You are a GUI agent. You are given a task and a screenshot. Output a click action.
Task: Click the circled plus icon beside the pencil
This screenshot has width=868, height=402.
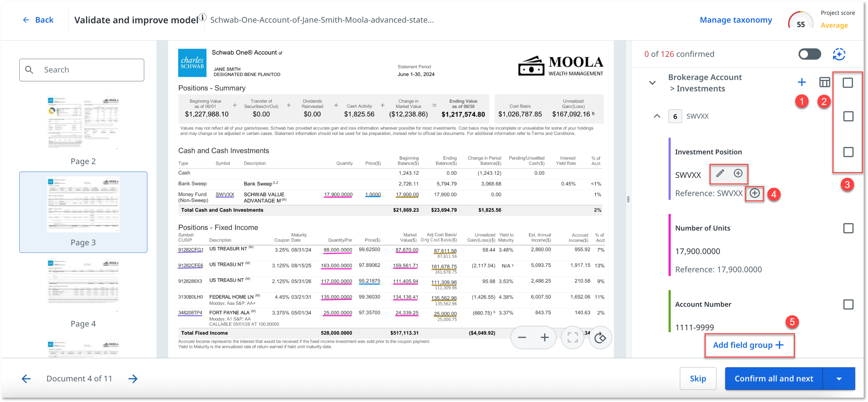pos(738,173)
